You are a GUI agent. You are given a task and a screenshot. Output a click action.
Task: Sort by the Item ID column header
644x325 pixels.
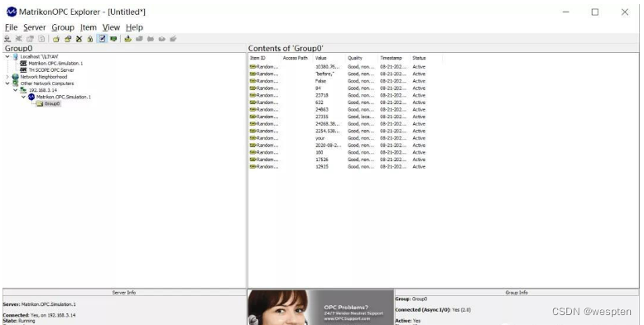[x=265, y=58]
